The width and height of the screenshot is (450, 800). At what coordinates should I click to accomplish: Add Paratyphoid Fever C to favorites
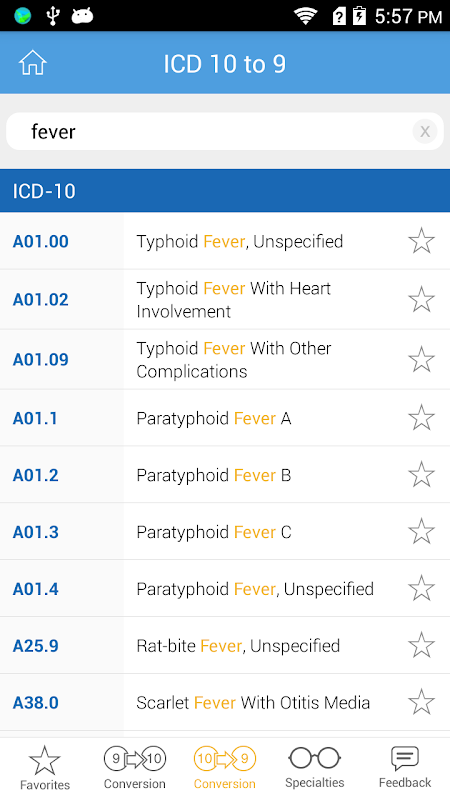pos(421,532)
